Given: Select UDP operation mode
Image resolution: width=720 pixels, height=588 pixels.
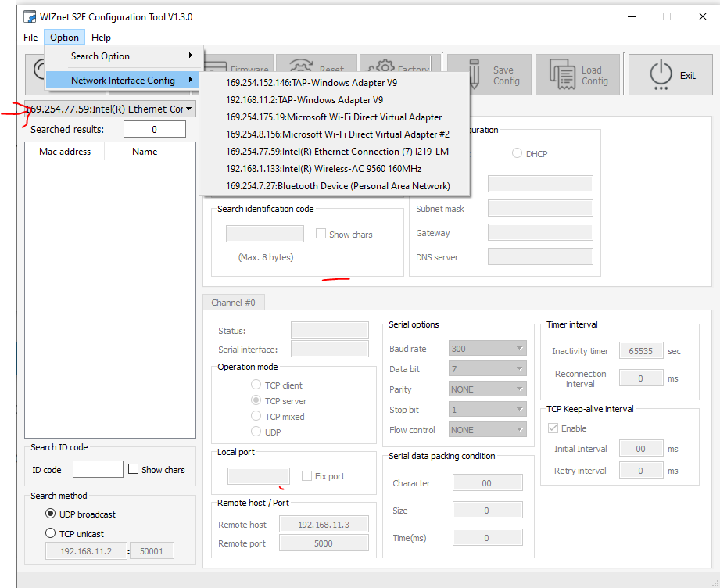Looking at the screenshot, I should (256, 432).
